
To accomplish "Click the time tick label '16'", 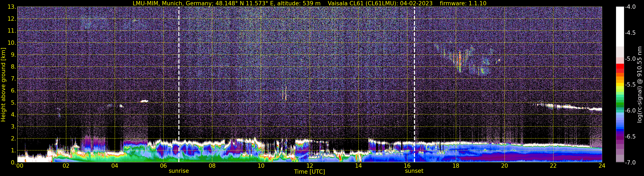I will pyautogui.click(x=407, y=166).
